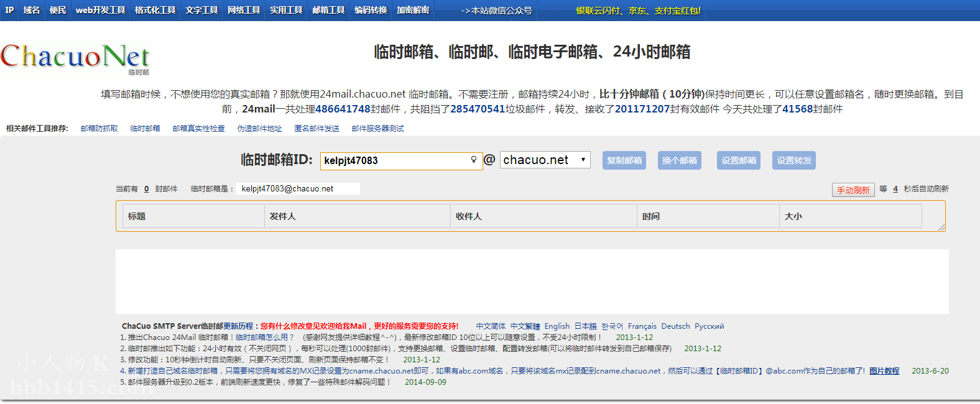The image size is (980, 404).
Task: Open the 邮箱真实性检查 tool link
Action: pos(198,129)
